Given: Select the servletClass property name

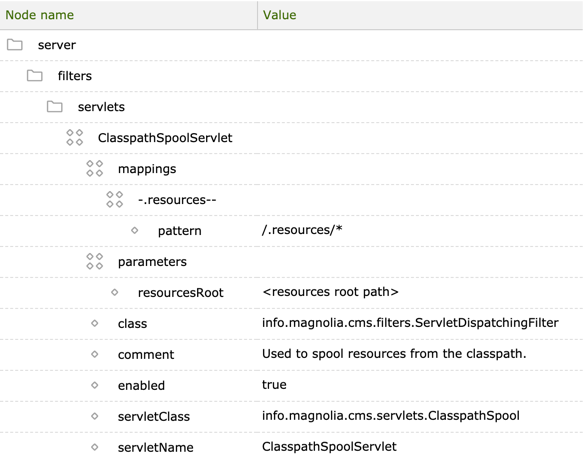Looking at the screenshot, I should [154, 417].
